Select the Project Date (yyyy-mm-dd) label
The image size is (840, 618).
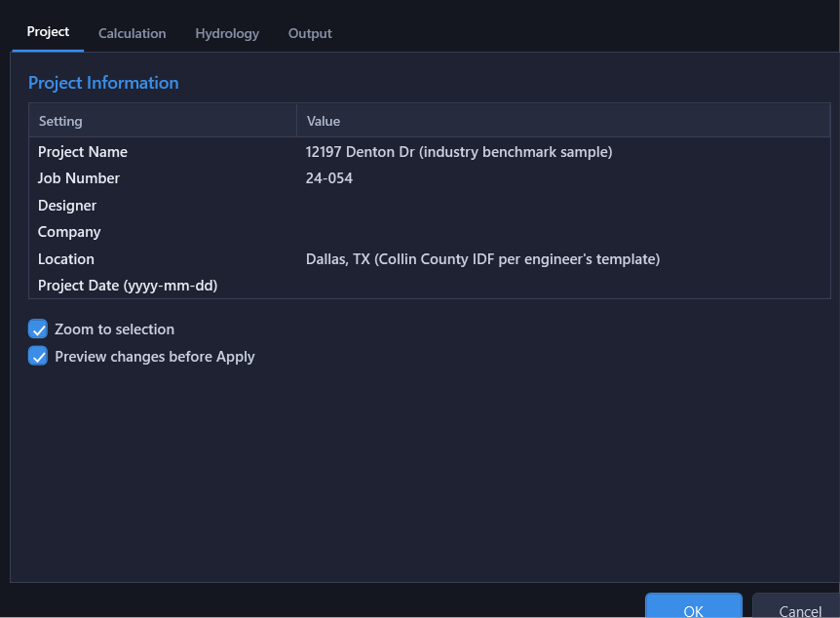(x=128, y=286)
